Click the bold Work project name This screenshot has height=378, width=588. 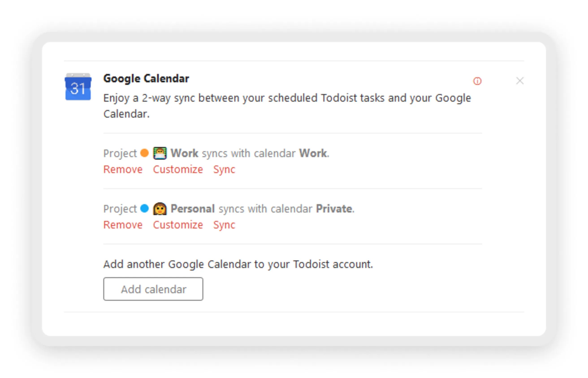pyautogui.click(x=184, y=153)
